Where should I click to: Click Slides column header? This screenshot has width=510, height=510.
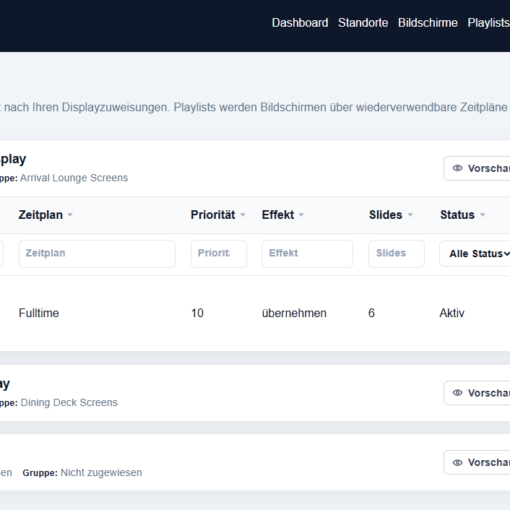386,215
